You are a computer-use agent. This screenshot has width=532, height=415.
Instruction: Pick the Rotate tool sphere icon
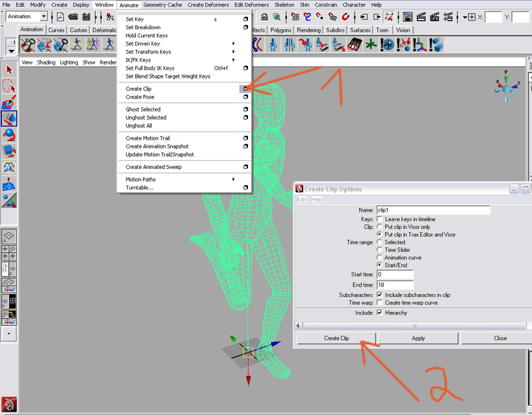[x=9, y=135]
